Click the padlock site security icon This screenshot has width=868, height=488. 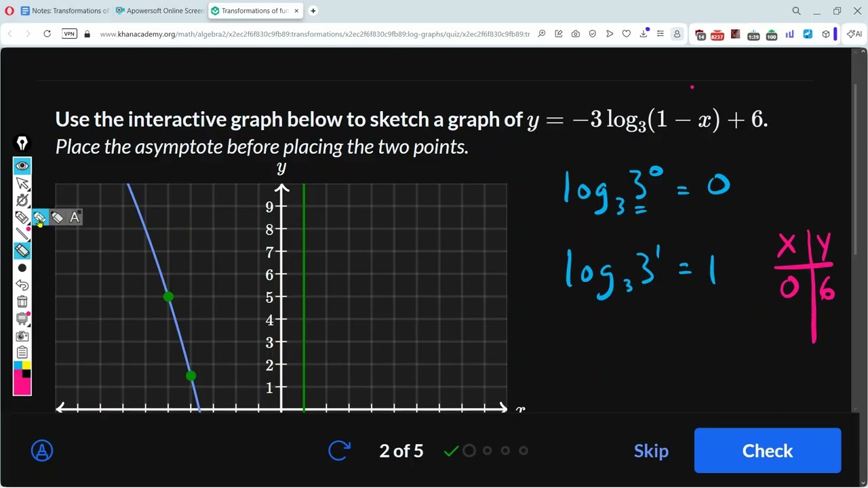tap(87, 34)
